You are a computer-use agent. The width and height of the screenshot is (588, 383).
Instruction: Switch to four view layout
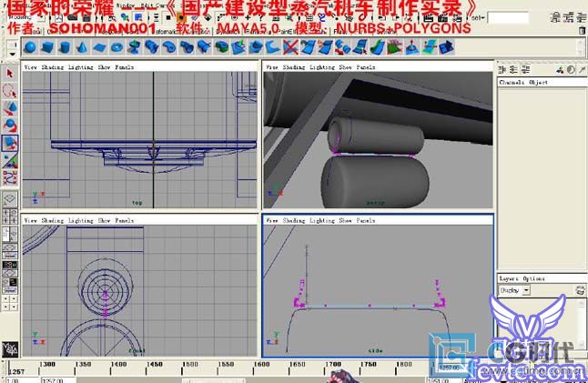click(10, 217)
